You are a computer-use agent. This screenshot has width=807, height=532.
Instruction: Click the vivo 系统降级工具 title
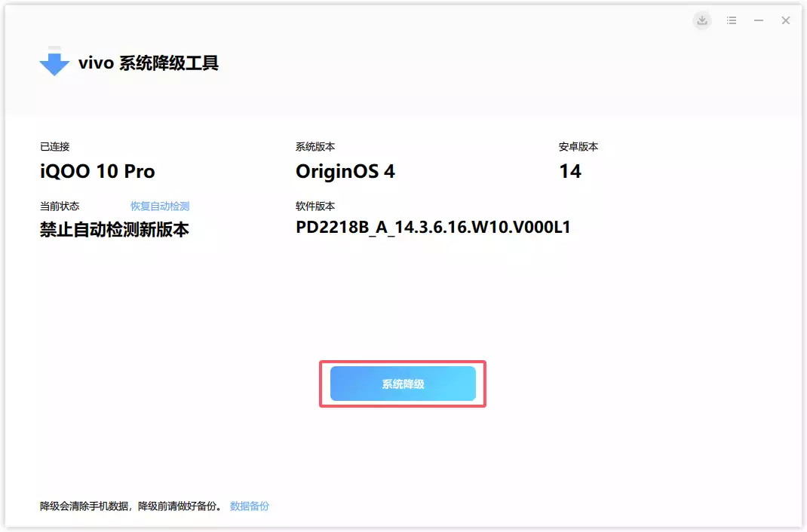point(149,63)
